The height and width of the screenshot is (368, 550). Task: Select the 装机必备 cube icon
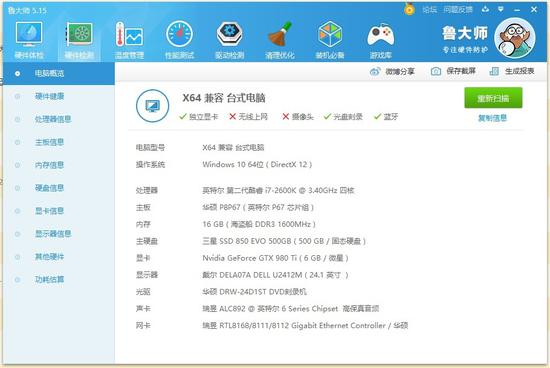click(330, 39)
